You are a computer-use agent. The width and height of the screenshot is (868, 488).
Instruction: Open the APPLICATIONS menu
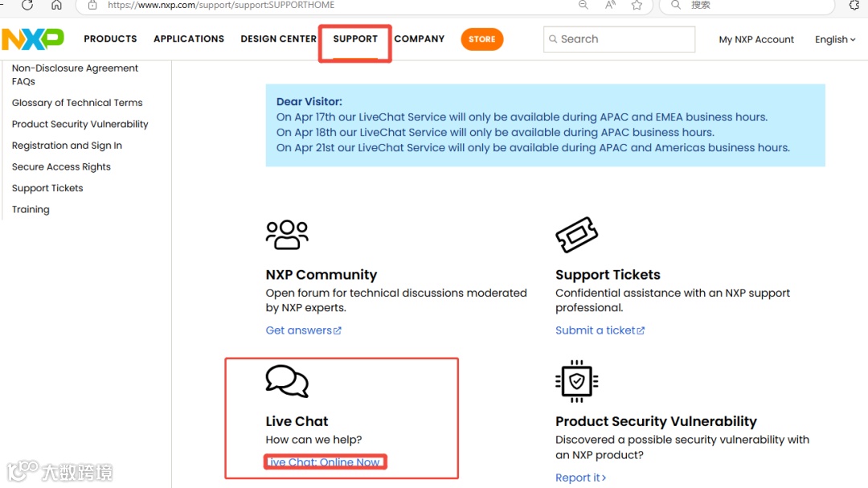(189, 39)
